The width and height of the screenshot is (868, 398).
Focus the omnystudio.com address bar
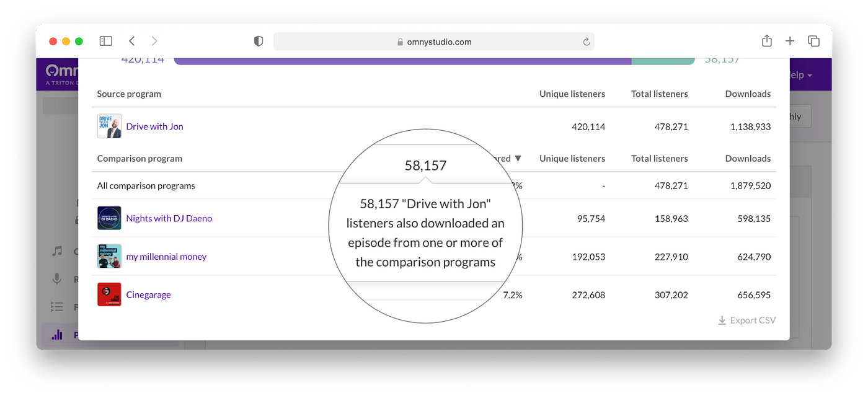click(x=433, y=42)
